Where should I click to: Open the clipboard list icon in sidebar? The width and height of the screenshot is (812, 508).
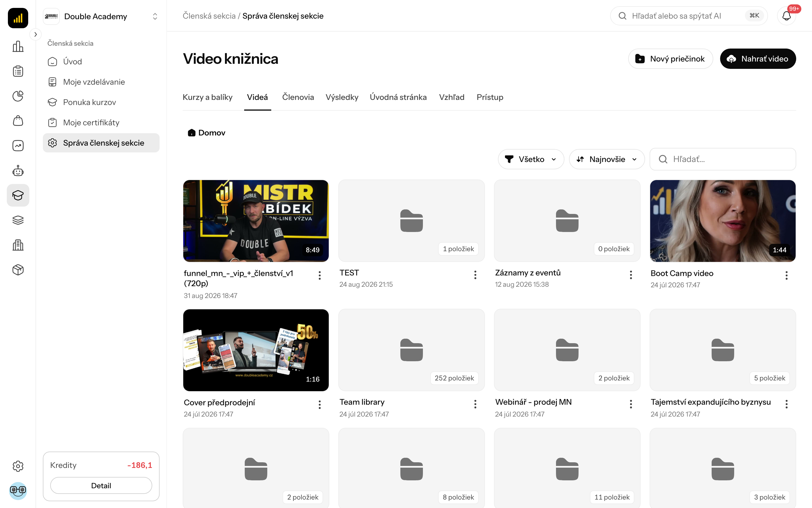(x=18, y=71)
